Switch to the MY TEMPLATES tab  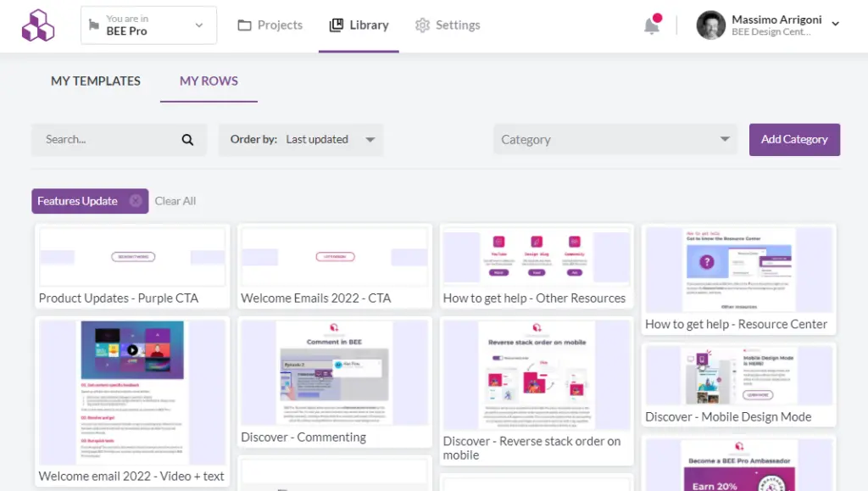[96, 81]
